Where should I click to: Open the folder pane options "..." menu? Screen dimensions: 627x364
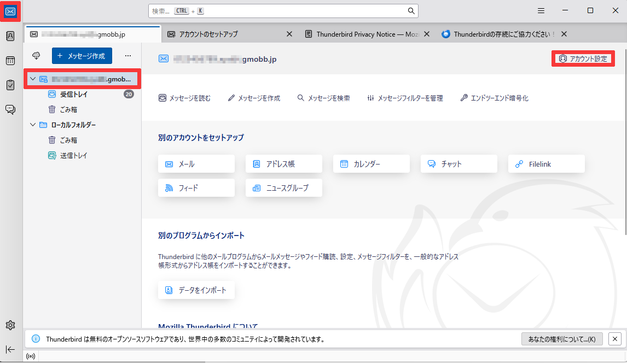[x=127, y=55]
